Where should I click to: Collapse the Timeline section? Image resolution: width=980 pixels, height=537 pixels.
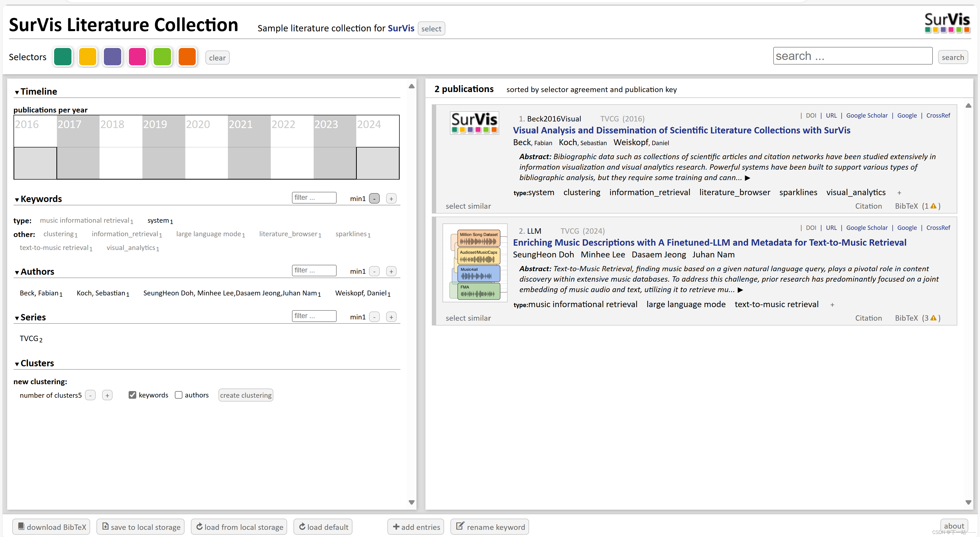click(x=17, y=92)
